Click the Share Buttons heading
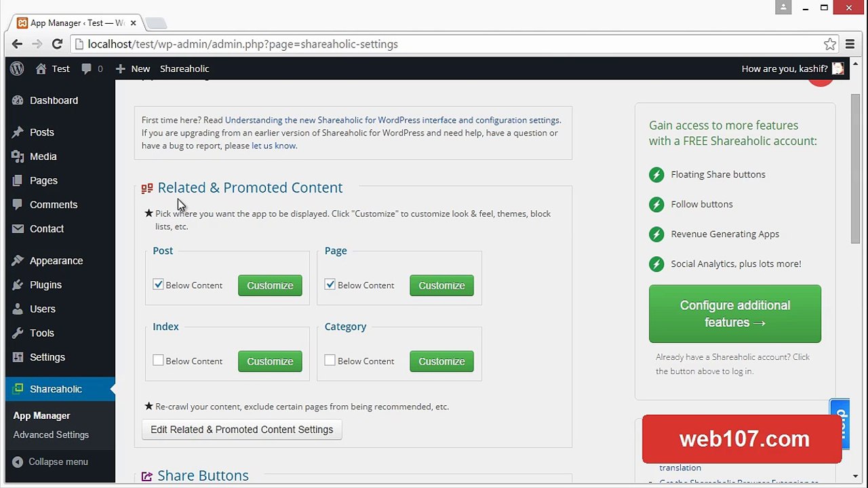The image size is (868, 488). [x=203, y=476]
